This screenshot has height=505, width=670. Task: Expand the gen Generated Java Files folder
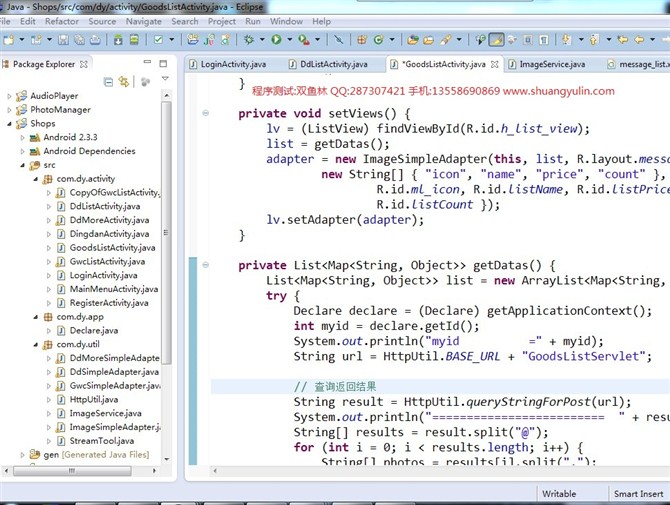pos(22,455)
